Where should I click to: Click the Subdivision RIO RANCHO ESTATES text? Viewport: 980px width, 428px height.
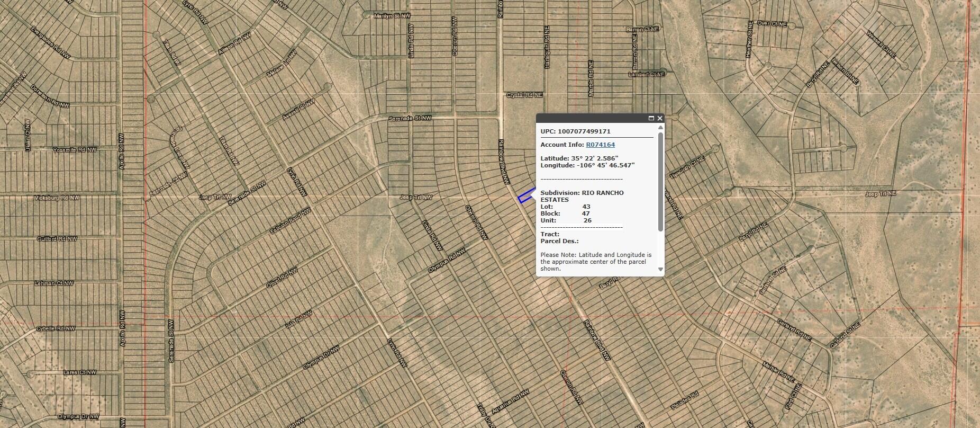click(582, 196)
